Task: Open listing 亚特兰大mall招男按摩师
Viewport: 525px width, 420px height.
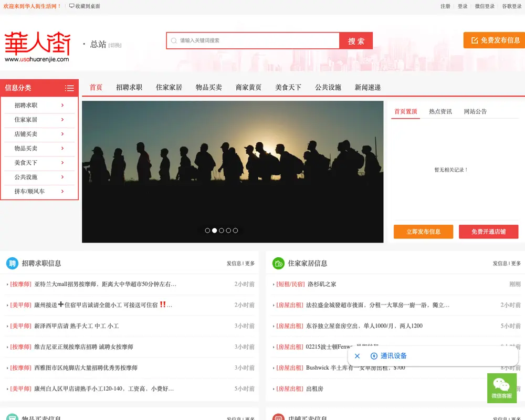Action: tap(105, 284)
